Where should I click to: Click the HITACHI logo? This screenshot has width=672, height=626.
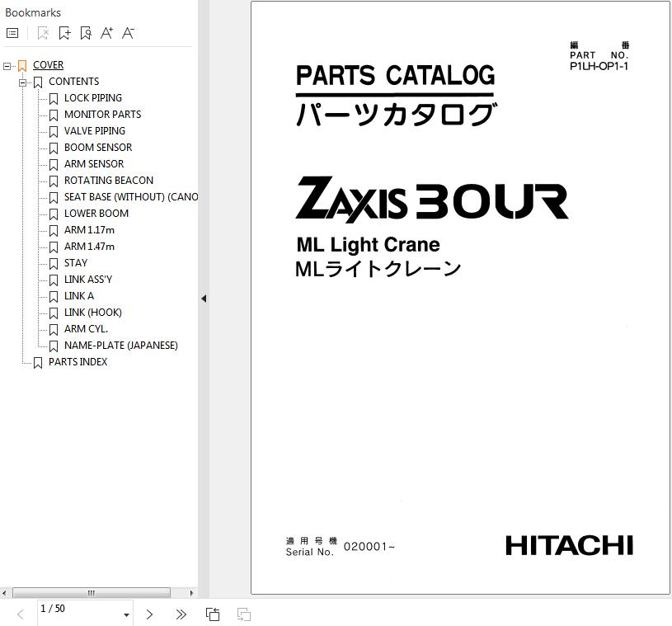pos(569,545)
